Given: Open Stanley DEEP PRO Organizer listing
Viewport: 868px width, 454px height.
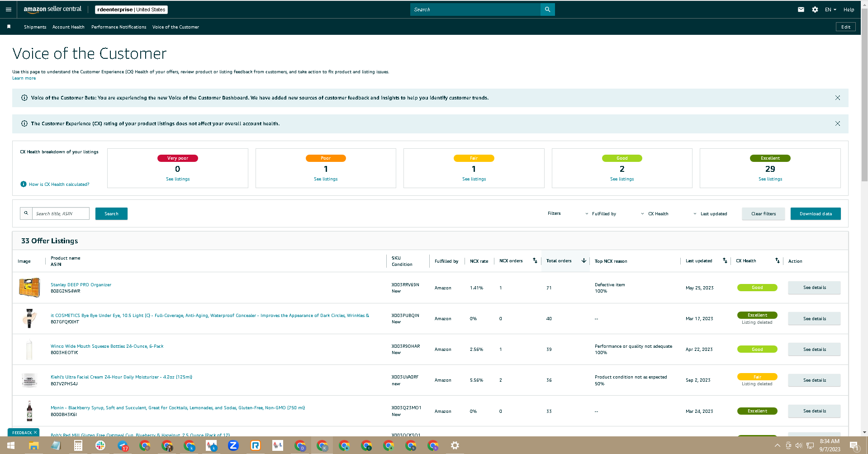Looking at the screenshot, I should [x=81, y=285].
